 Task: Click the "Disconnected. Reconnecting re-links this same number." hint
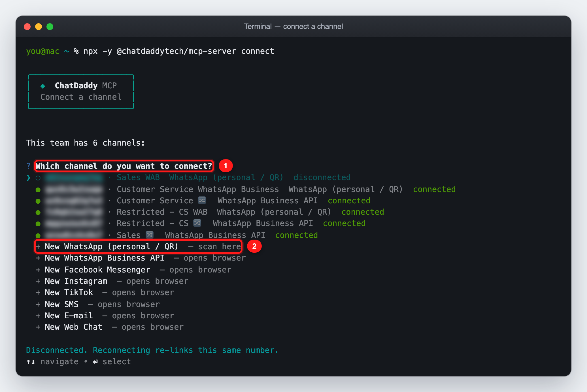click(152, 350)
